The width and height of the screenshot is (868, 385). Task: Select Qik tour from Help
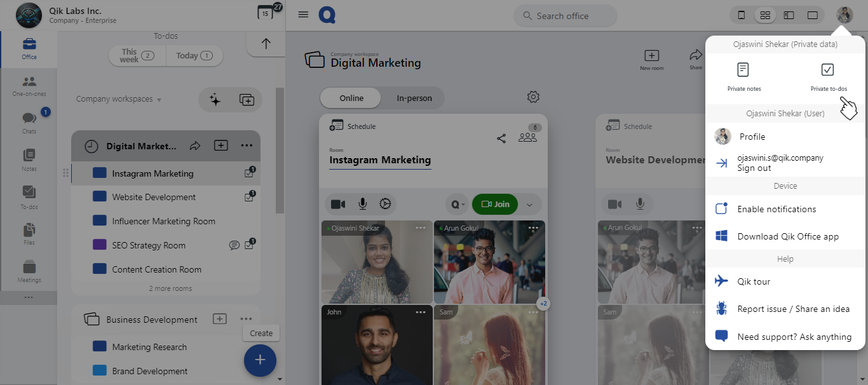click(x=754, y=281)
